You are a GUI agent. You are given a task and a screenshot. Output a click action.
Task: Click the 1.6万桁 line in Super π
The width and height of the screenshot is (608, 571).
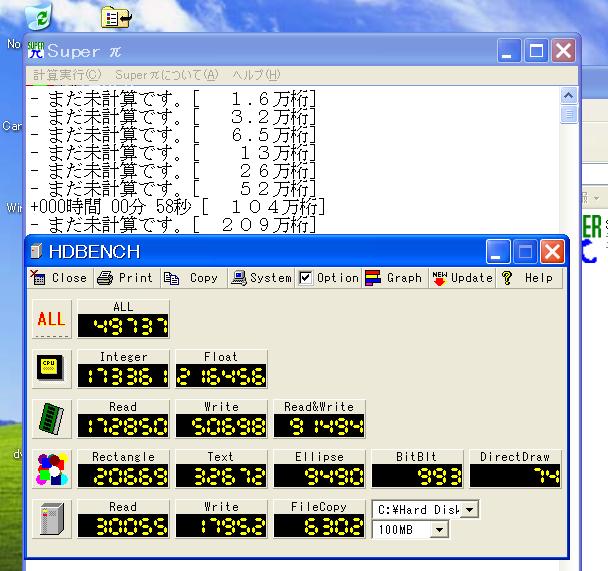tap(174, 99)
